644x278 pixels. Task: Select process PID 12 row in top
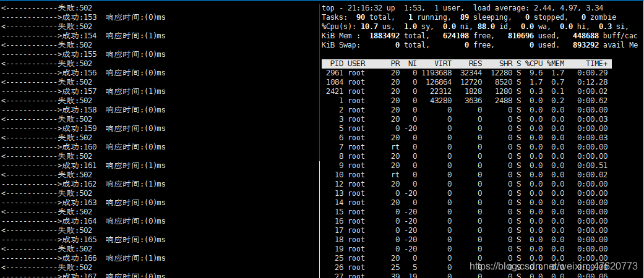[466, 184]
